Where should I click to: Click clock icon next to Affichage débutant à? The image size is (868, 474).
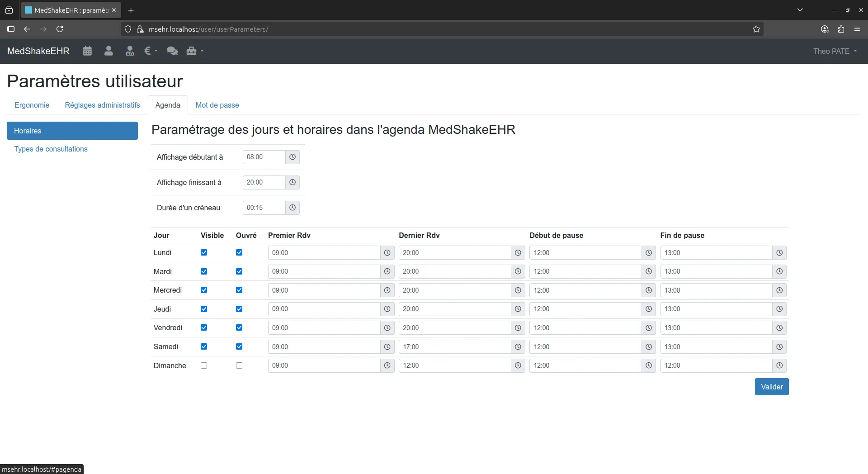coord(292,157)
